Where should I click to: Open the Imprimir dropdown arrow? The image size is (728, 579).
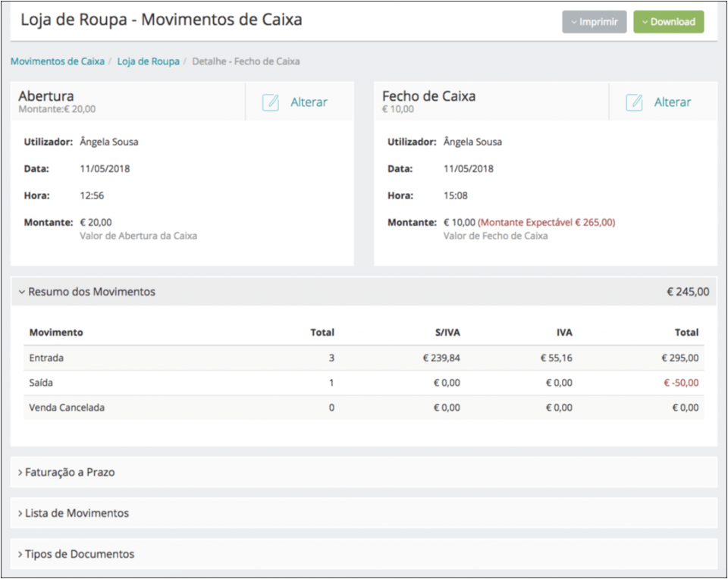coord(575,21)
